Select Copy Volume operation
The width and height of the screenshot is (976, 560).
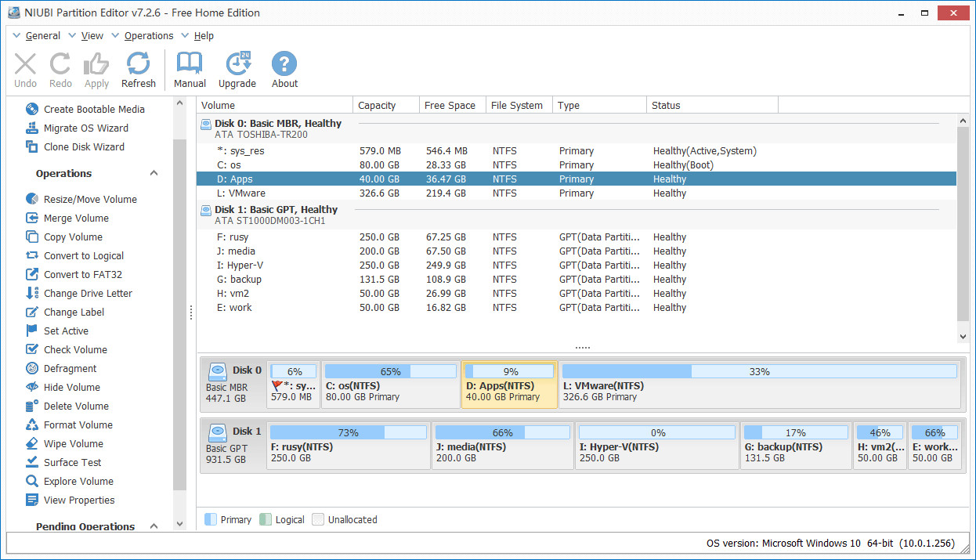tap(64, 237)
